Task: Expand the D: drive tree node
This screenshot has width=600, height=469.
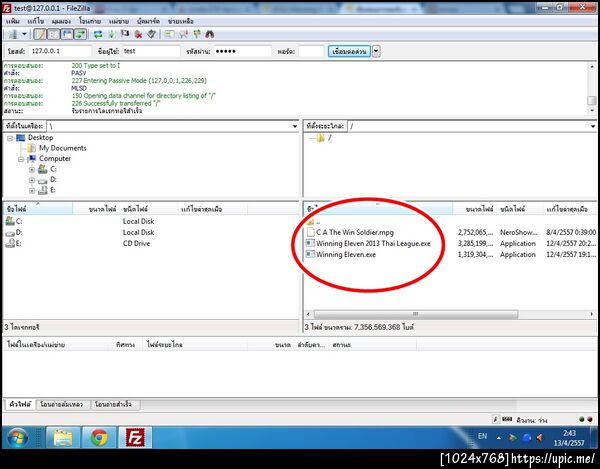Action: click(x=32, y=180)
